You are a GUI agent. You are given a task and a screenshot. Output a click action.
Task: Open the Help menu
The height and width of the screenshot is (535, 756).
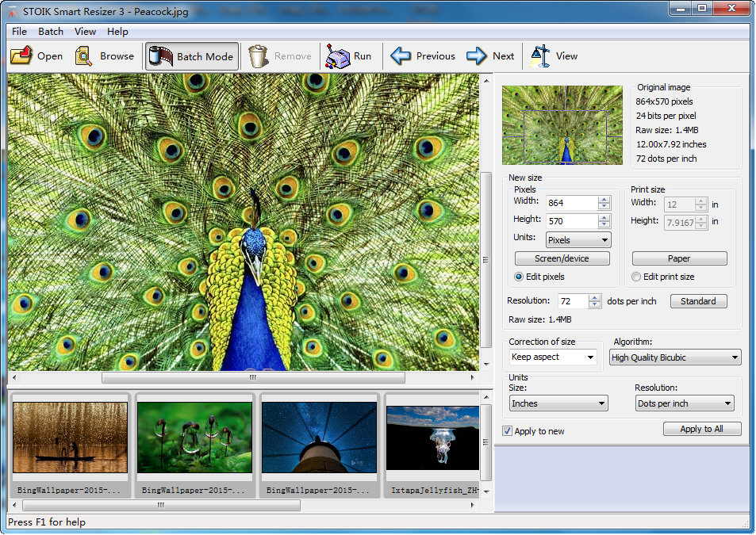click(117, 32)
